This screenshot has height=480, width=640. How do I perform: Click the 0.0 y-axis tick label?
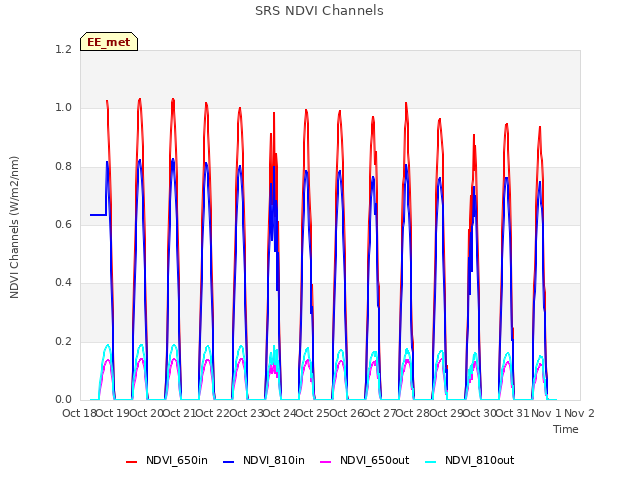pyautogui.click(x=63, y=399)
